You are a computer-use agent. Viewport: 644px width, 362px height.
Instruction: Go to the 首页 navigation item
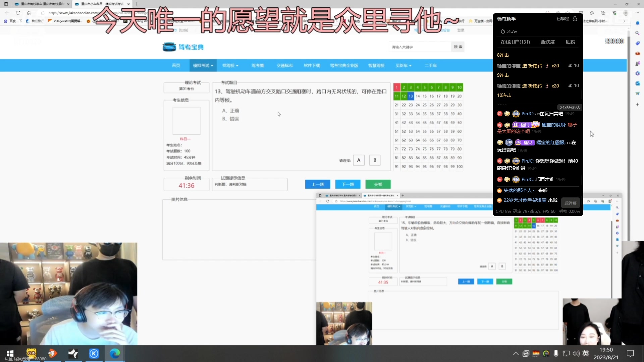coord(176,65)
